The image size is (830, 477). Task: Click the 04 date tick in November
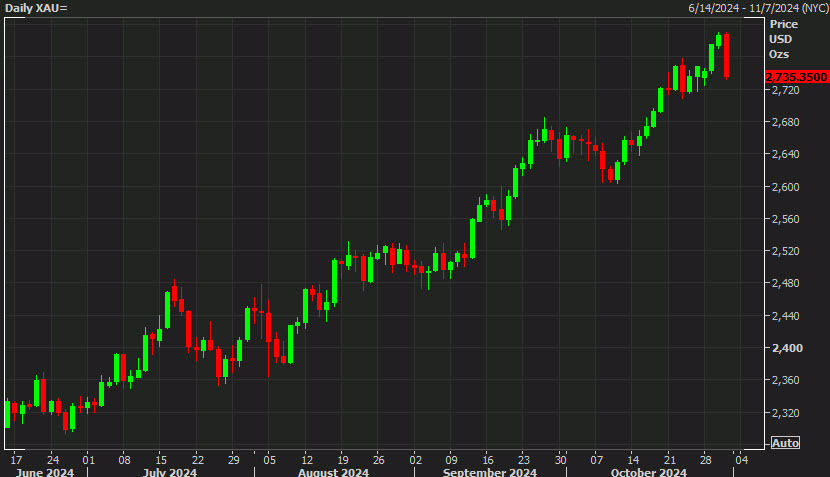pyautogui.click(x=742, y=460)
